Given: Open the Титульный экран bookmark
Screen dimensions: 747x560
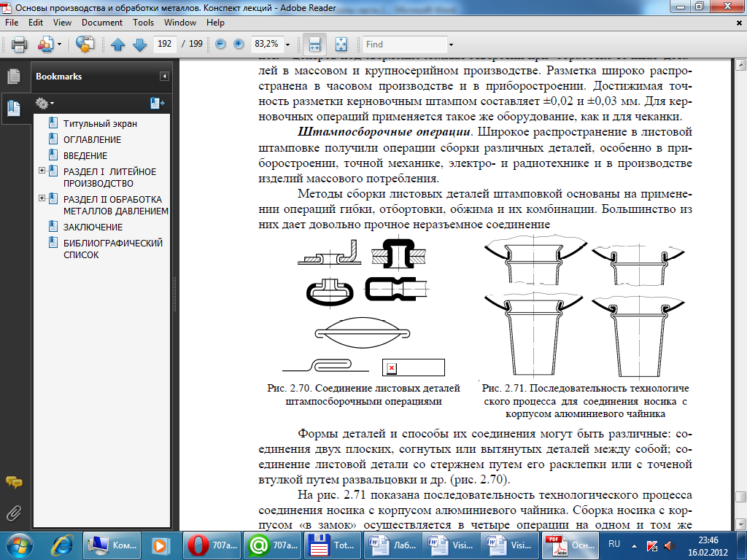Looking at the screenshot, I should tap(100, 124).
